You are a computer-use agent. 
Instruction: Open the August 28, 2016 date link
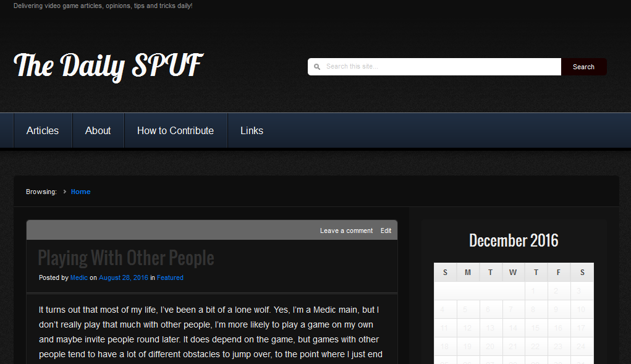coord(124,277)
